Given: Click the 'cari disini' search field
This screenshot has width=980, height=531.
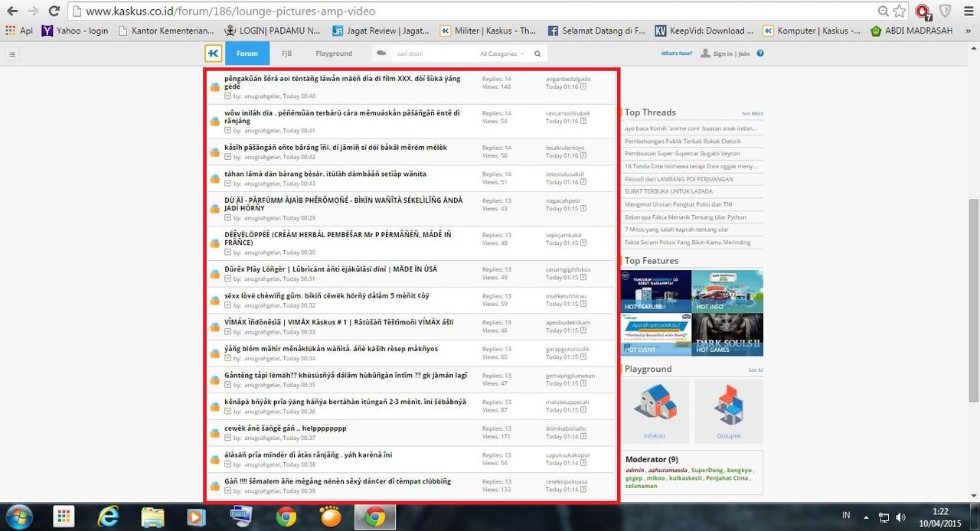Looking at the screenshot, I should click(x=433, y=54).
